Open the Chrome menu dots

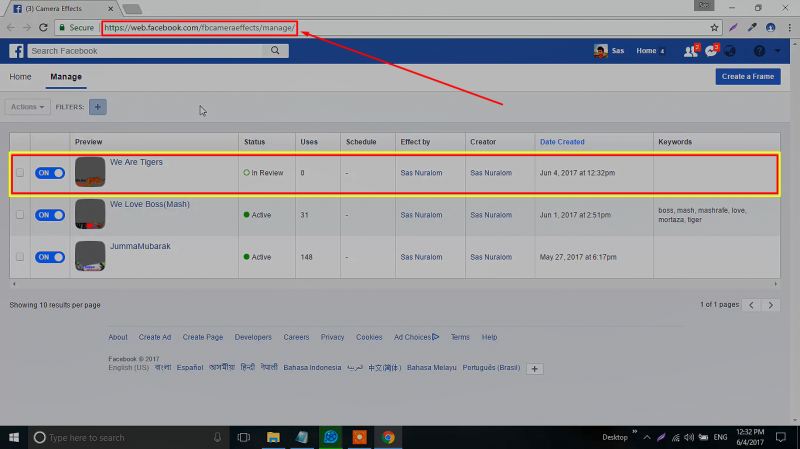click(789, 28)
